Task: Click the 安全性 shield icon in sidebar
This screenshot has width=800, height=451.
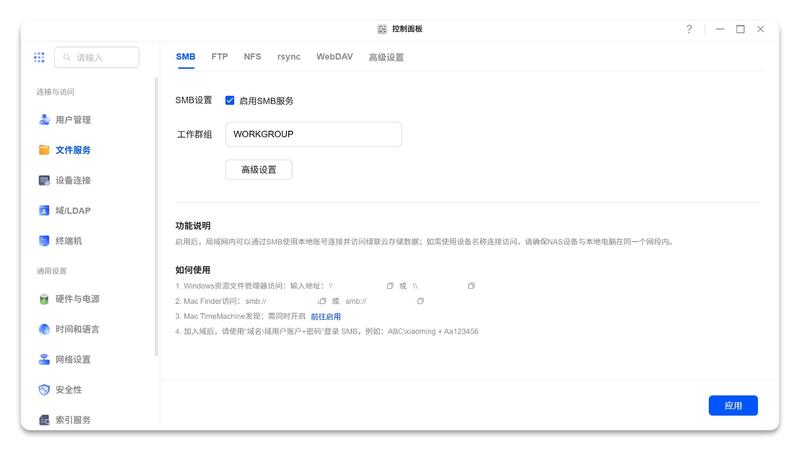Action: 44,390
